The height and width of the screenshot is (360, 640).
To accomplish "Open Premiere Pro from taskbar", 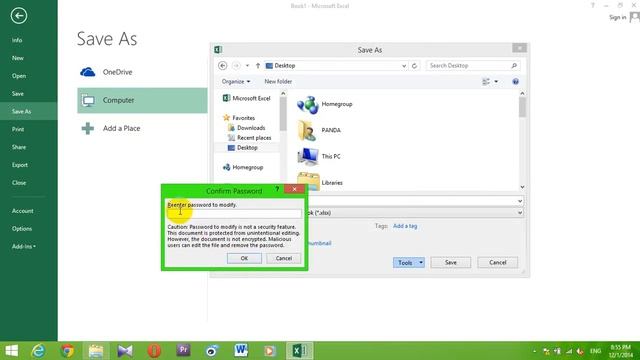I will tap(183, 351).
